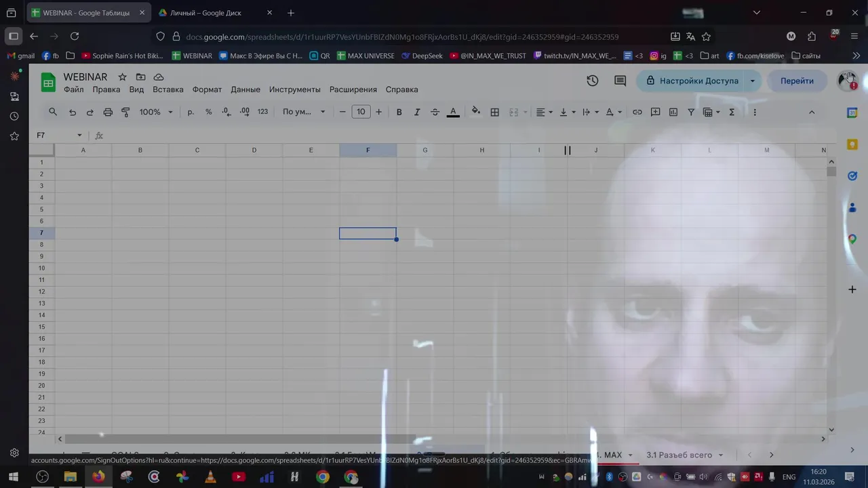Viewport: 868px width, 488px height.
Task: Select row 7 header
Action: coord(41,232)
